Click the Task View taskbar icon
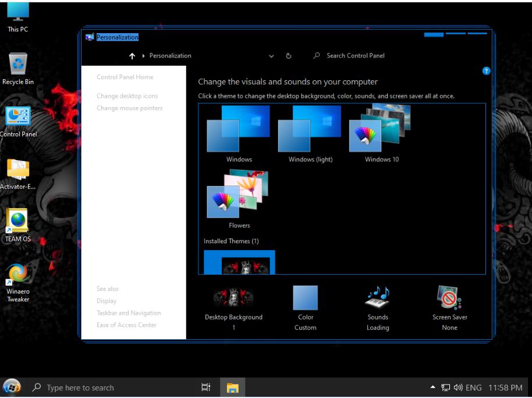532x398 pixels. 205,387
